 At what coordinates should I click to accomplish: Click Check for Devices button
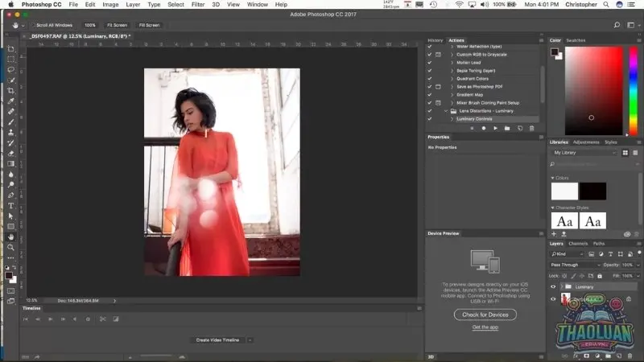[485, 315]
